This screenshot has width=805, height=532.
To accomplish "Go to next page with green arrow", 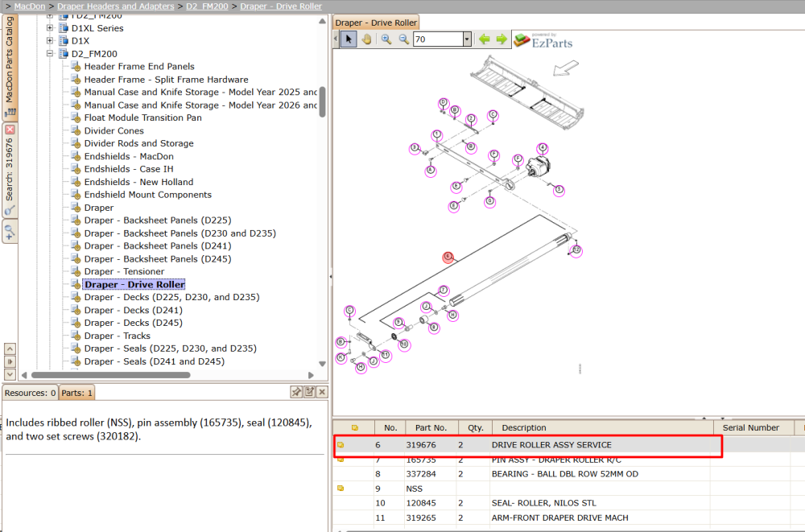I will 502,39.
